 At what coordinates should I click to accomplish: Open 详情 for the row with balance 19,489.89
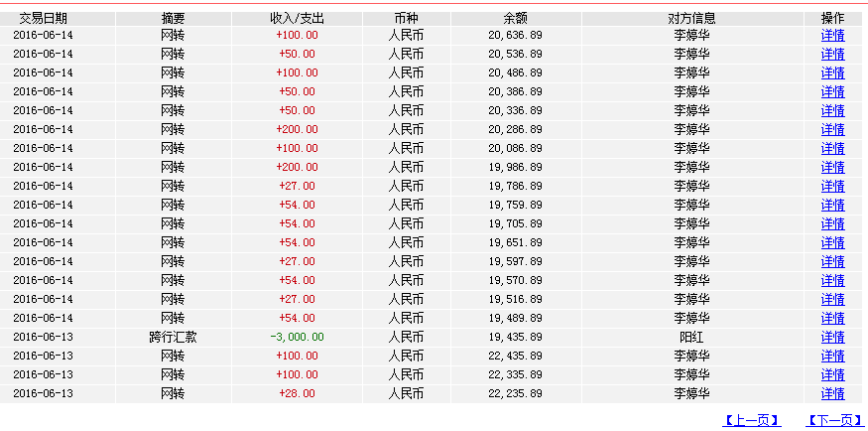(832, 318)
